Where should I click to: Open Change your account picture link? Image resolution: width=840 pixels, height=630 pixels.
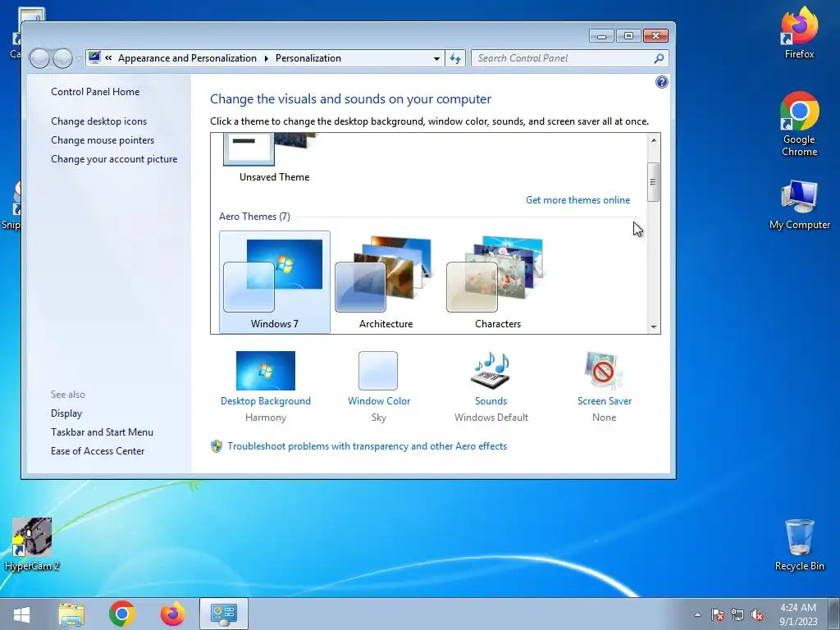114,159
